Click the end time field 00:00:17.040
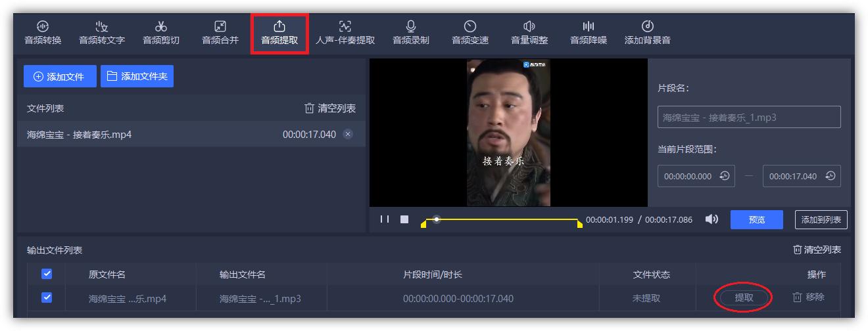 [802, 176]
